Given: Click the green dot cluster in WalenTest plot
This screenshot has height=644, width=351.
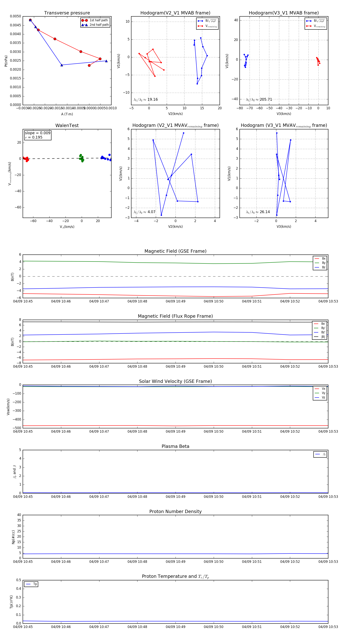Looking at the screenshot, I should click(x=82, y=158).
